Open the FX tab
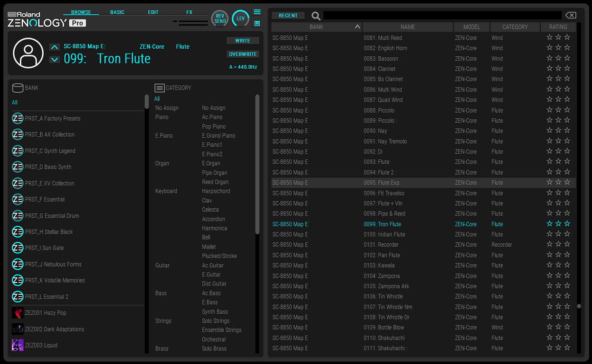This screenshot has height=364, width=592. 189,12
